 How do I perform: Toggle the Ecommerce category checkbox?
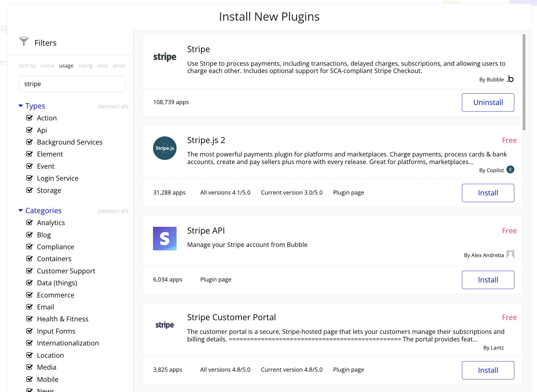29,295
